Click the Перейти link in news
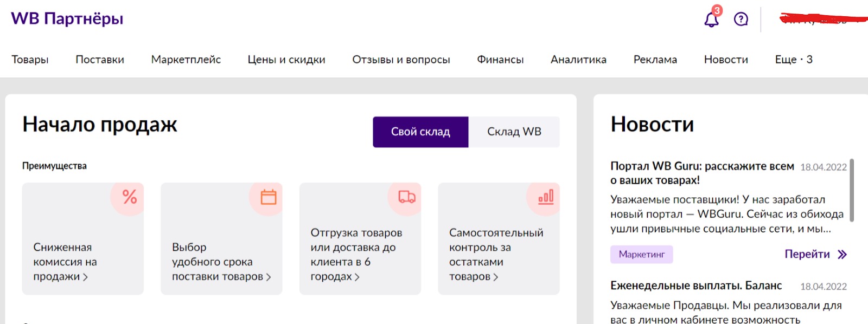This screenshot has height=324, width=868. (807, 254)
